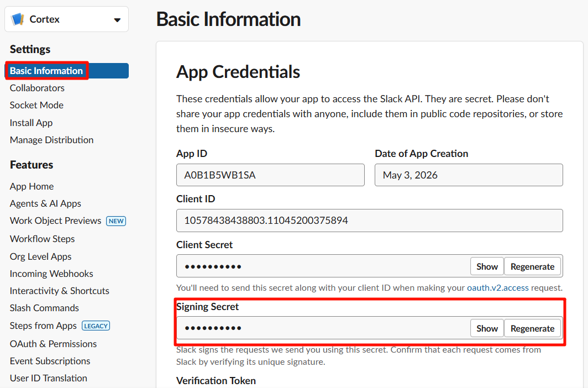This screenshot has width=588, height=388.
Task: Click the Date of App Creation field
Action: tap(469, 175)
